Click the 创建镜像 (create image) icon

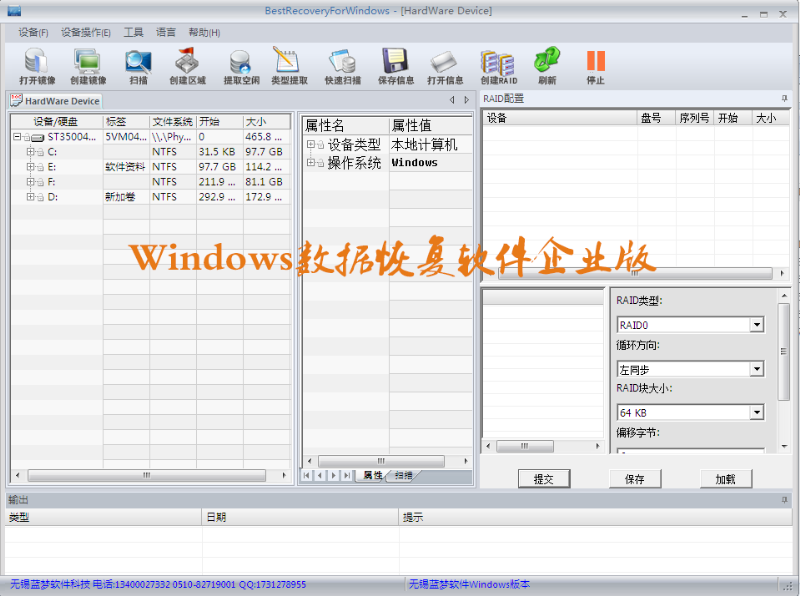click(88, 65)
